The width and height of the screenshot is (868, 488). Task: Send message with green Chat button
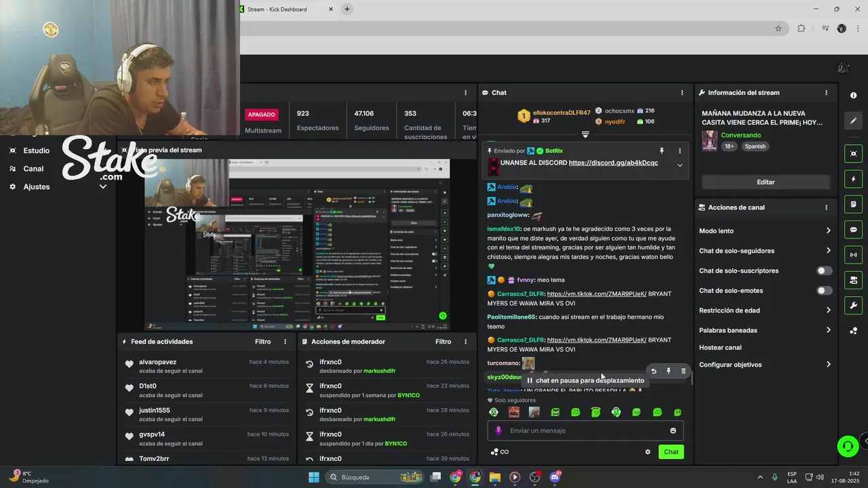(671, 452)
